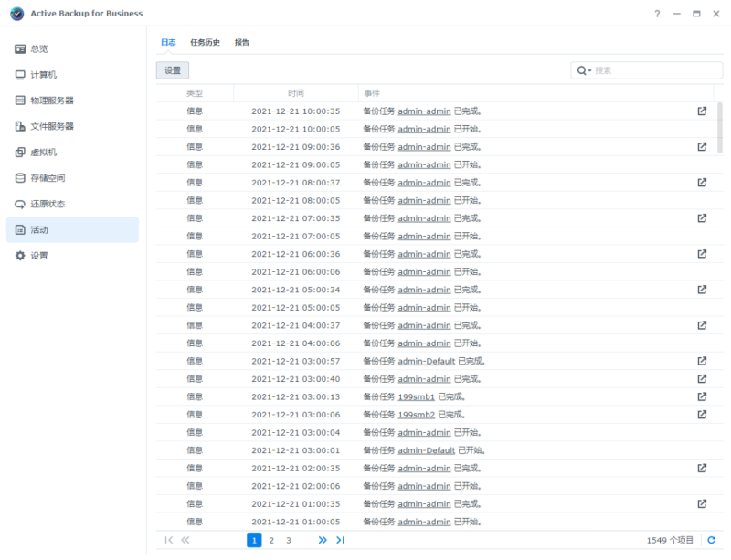The height and width of the screenshot is (560, 731).
Task: Open admin-Default link in 03:00:01 row
Action: 426,450
